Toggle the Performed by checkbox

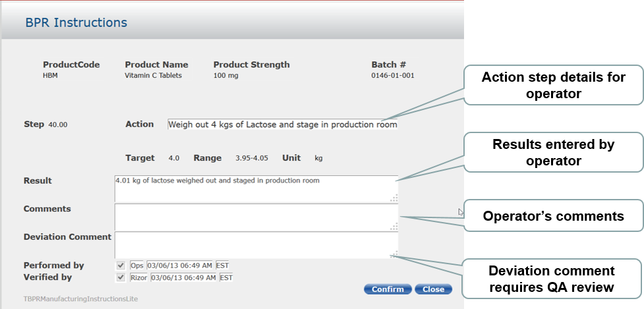(x=121, y=266)
